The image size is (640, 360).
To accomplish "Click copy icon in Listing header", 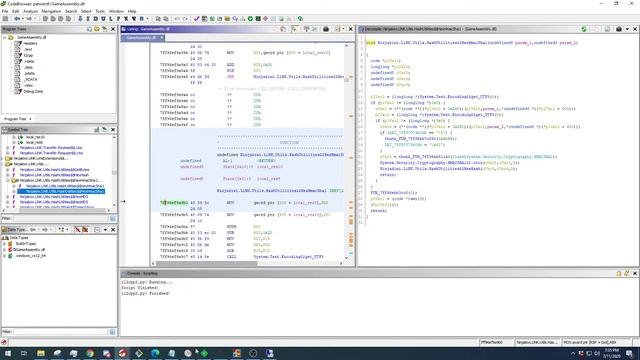I will 283,29.
